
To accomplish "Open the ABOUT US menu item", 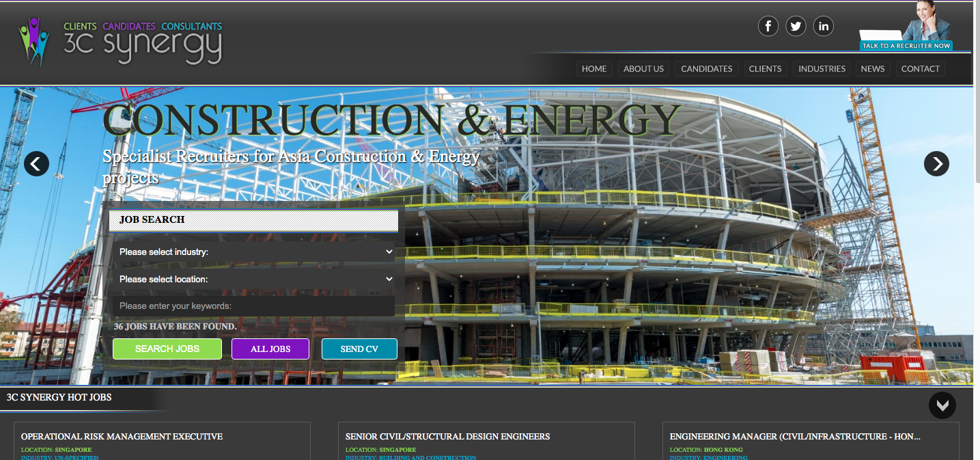I will pyautogui.click(x=643, y=68).
